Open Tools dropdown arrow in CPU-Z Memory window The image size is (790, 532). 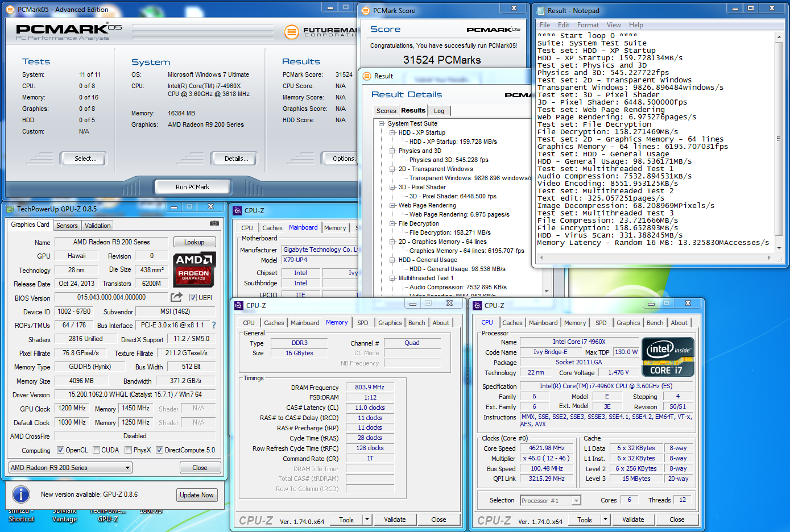tap(367, 519)
